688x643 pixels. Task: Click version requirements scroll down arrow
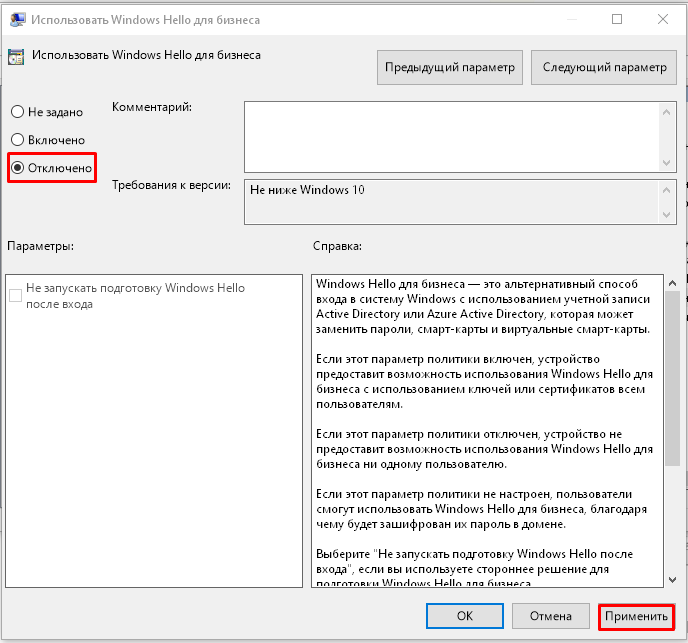pyautogui.click(x=666, y=215)
